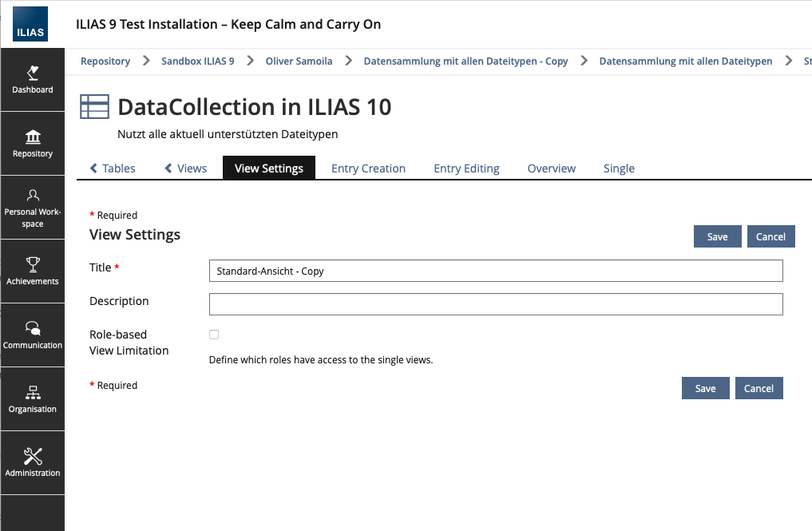Click the bottom Cancel button
812x531 pixels.
(x=759, y=388)
